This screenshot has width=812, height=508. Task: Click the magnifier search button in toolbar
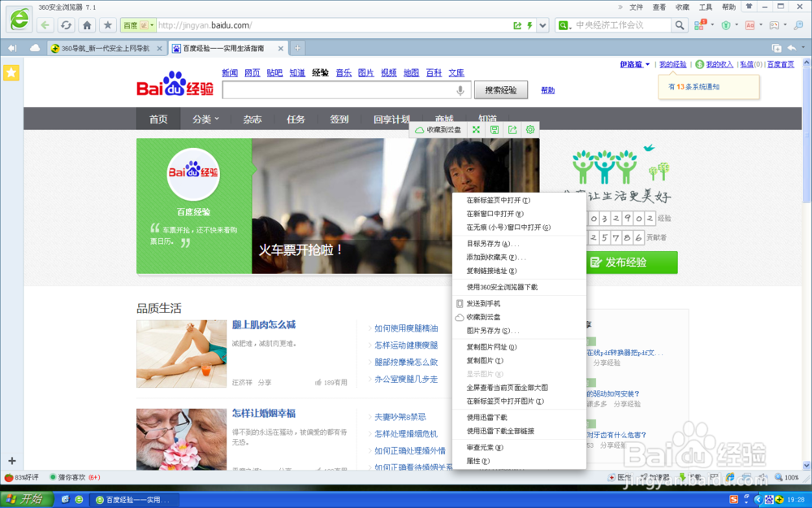[x=680, y=25]
